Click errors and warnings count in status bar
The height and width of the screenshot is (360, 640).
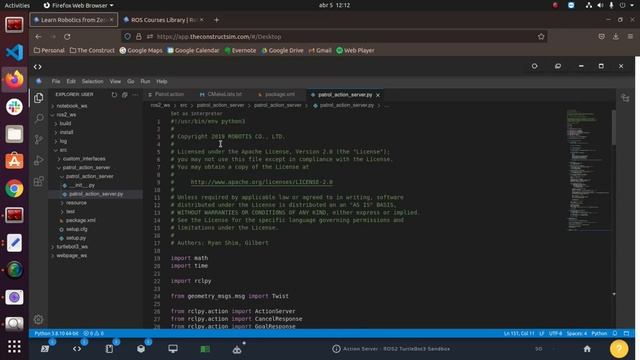(93, 333)
